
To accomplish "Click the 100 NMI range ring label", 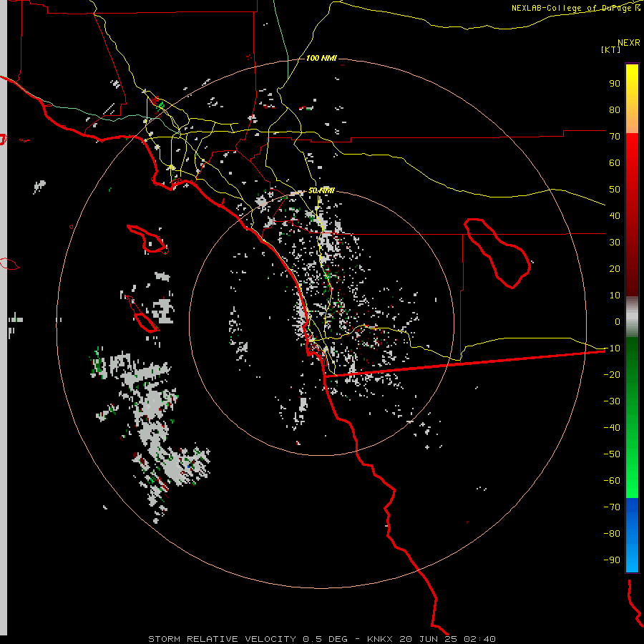I will 321,59.
